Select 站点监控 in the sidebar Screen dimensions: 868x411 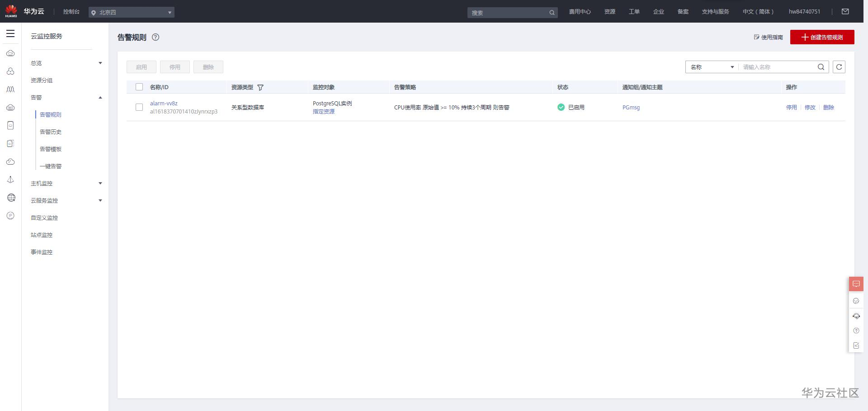click(x=42, y=235)
